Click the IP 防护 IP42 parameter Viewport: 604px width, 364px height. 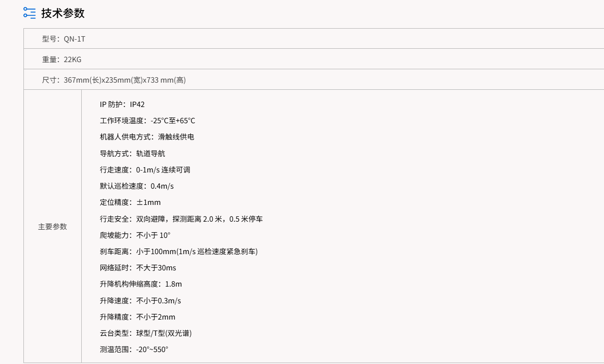122,104
